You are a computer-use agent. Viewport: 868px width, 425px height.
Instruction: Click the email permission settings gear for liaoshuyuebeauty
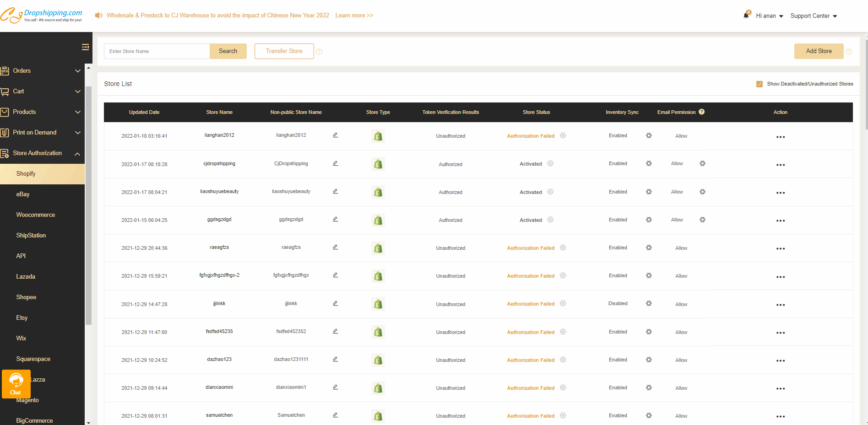tap(703, 192)
